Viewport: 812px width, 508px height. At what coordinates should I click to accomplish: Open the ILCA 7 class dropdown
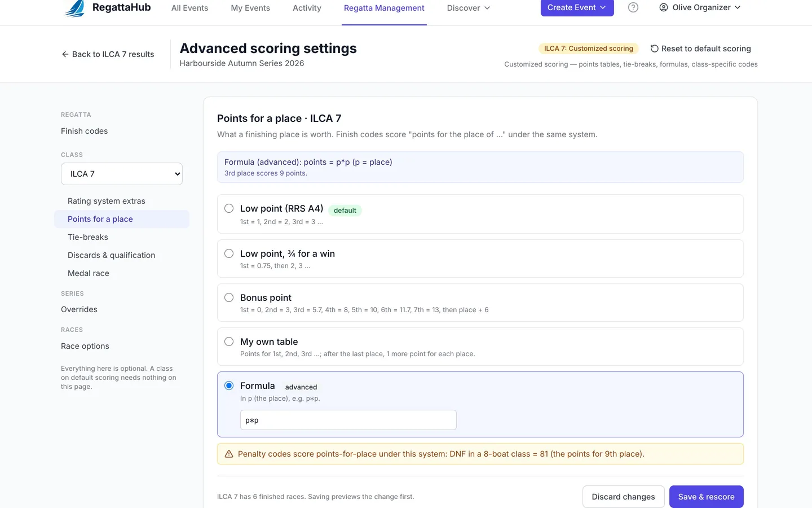[122, 174]
